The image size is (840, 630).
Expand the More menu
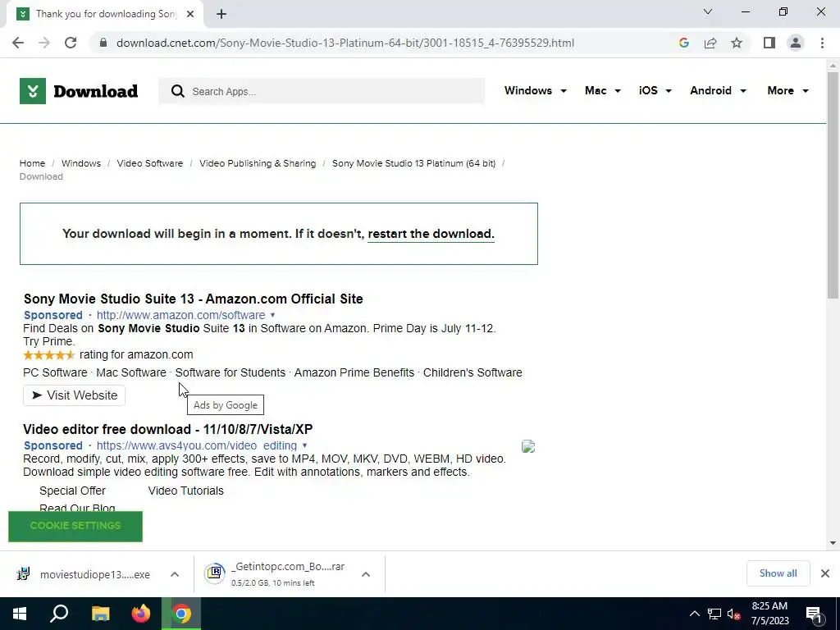pos(787,90)
